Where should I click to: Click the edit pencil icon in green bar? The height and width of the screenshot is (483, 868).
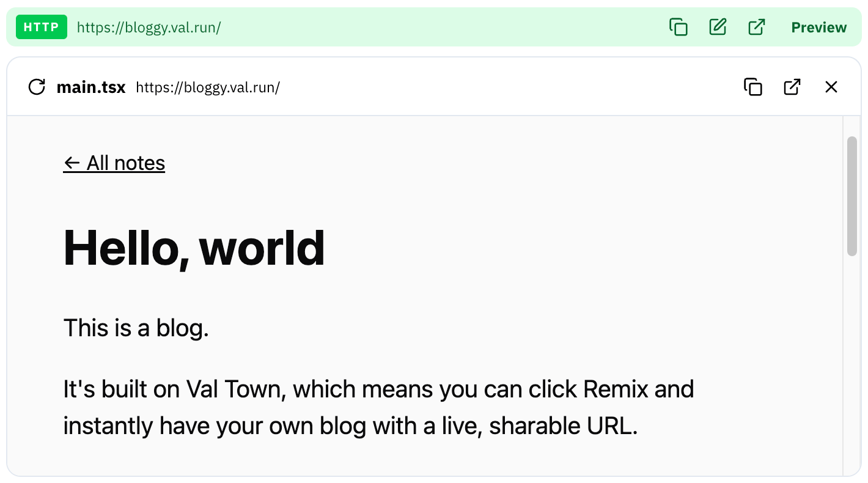[718, 27]
